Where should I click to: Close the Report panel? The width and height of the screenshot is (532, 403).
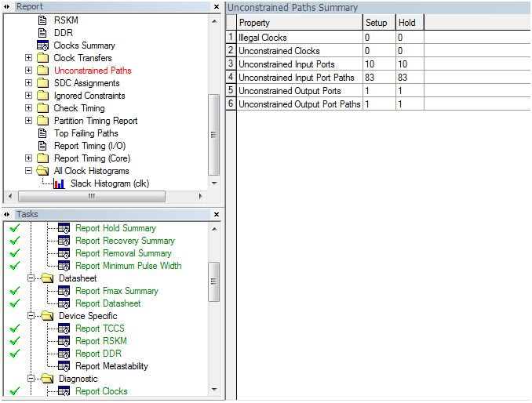tap(217, 7)
